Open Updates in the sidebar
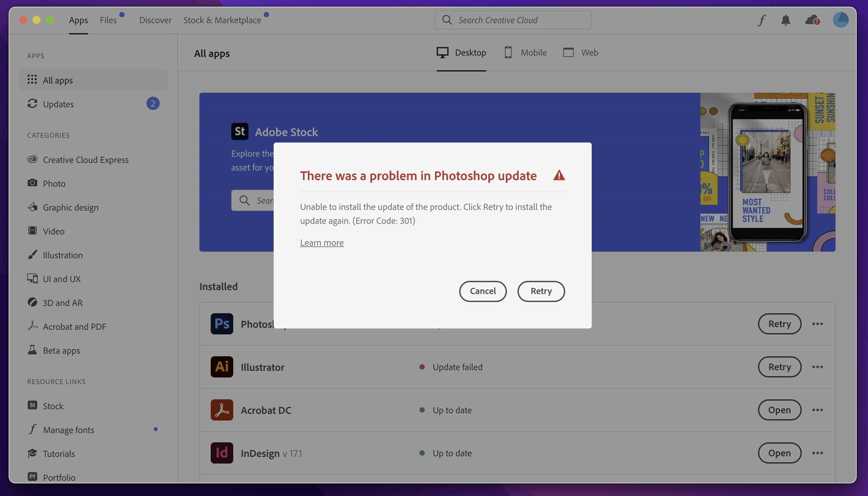868x496 pixels. pos(93,104)
